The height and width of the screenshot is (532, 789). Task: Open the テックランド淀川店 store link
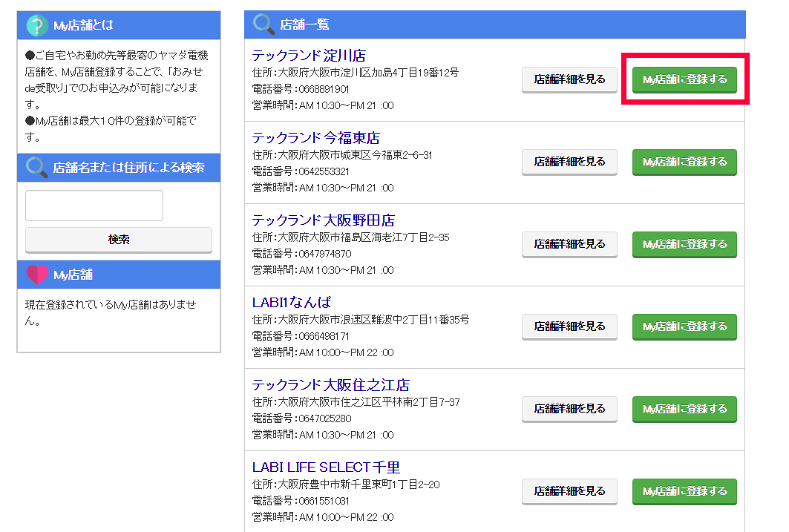point(309,56)
